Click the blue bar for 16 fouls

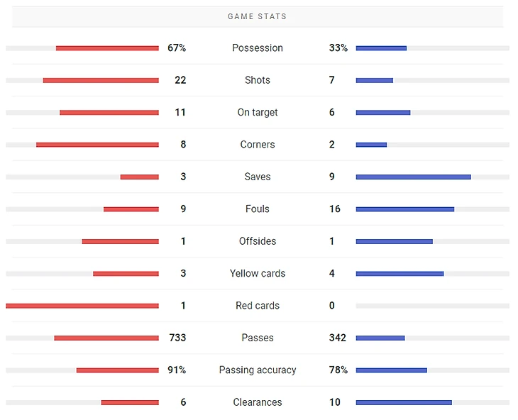405,209
